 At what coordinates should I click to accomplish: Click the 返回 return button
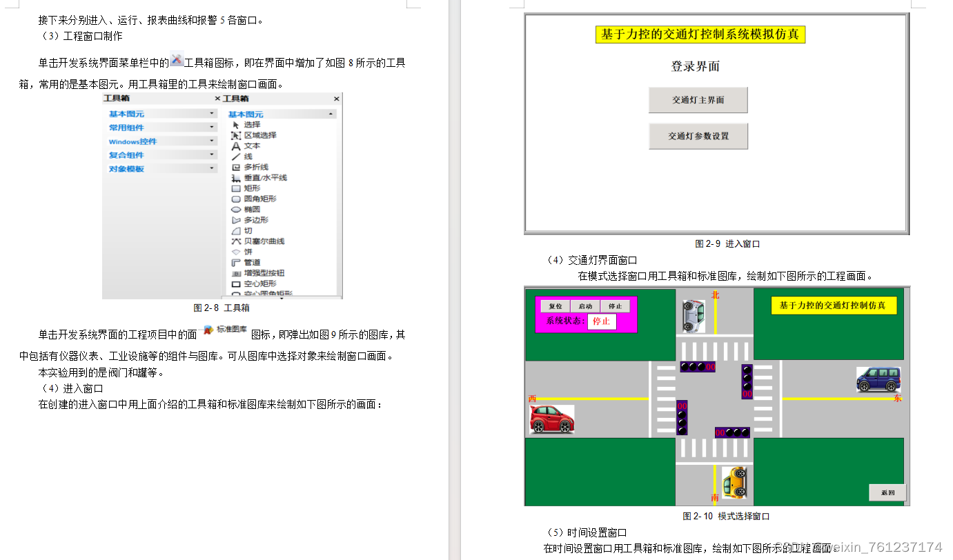click(887, 492)
